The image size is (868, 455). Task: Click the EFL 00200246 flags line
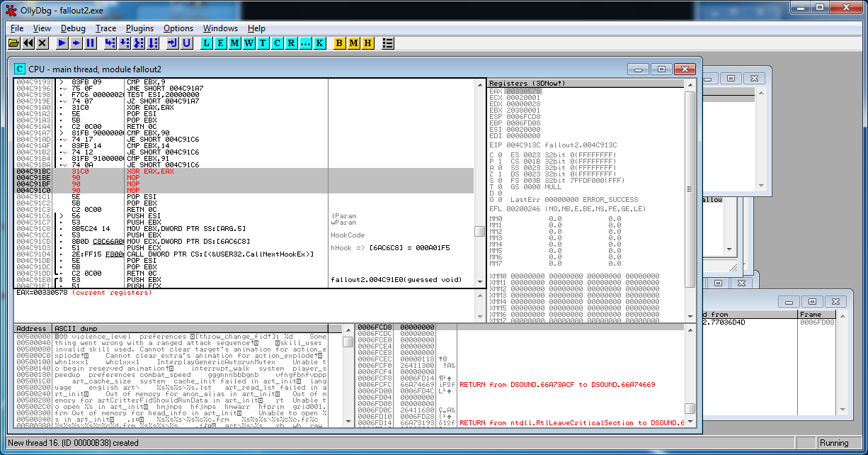pos(567,209)
